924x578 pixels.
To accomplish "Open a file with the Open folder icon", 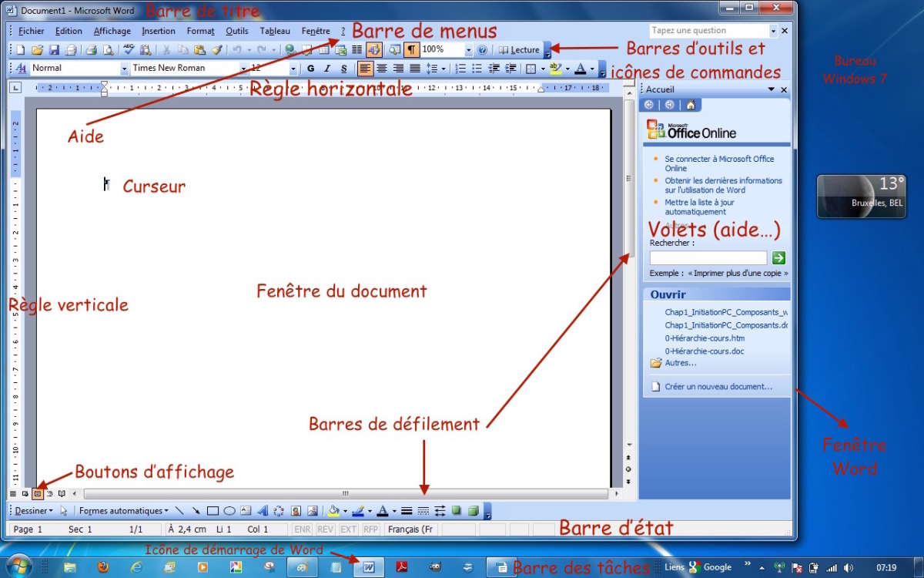I will click(37, 50).
